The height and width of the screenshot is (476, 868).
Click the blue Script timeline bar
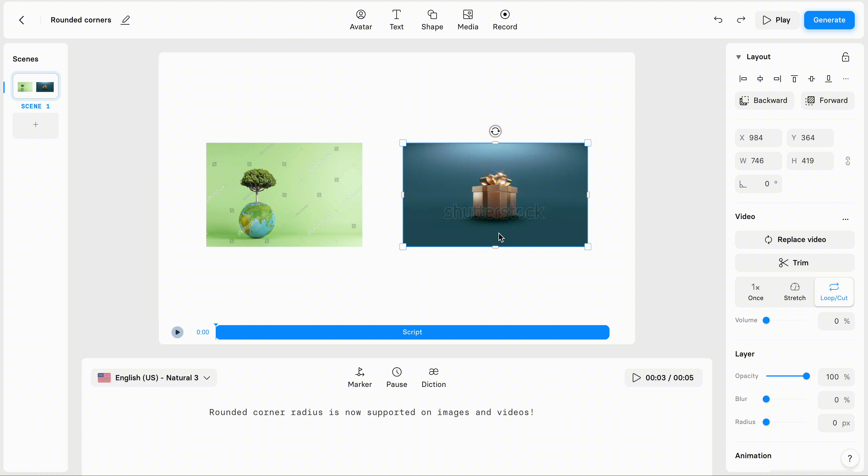412,332
